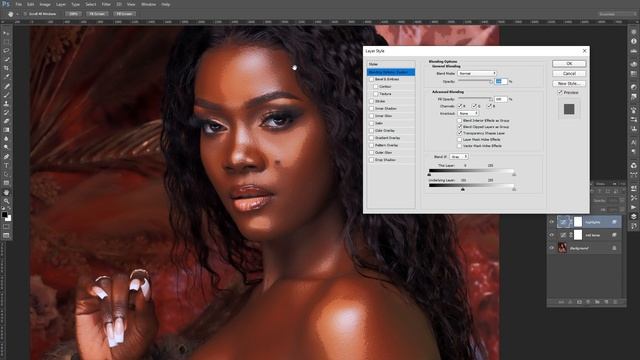The height and width of the screenshot is (360, 640).
Task: Enable the Bevel & Emboss checkbox
Action: pyautogui.click(x=371, y=79)
